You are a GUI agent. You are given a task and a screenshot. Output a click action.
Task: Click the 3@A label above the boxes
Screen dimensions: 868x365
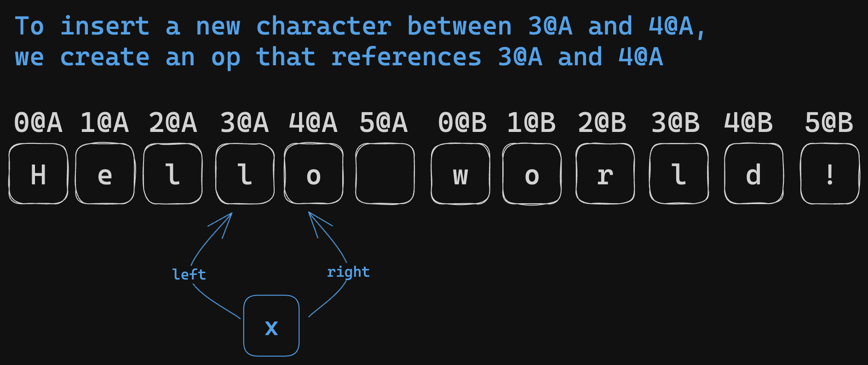(x=245, y=123)
